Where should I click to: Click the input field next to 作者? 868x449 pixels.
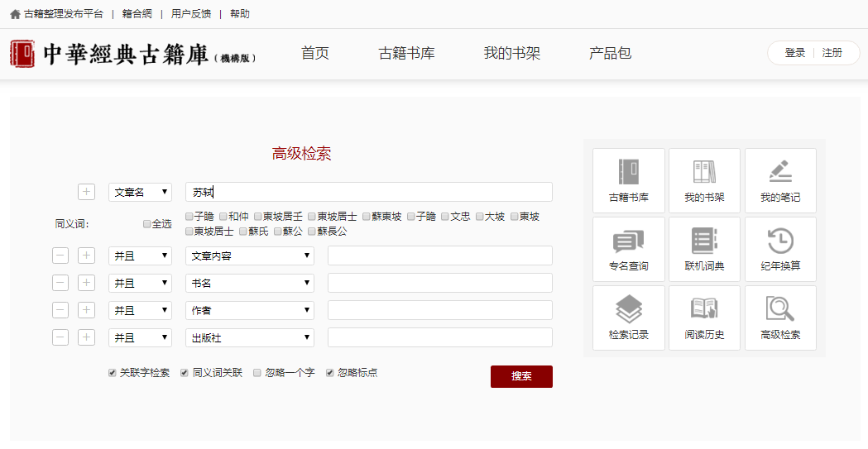[439, 310]
